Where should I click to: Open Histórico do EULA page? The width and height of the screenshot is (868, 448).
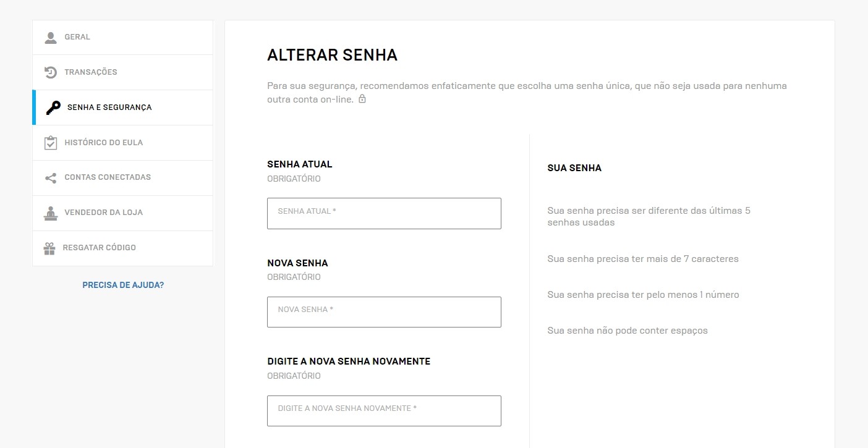(x=103, y=143)
